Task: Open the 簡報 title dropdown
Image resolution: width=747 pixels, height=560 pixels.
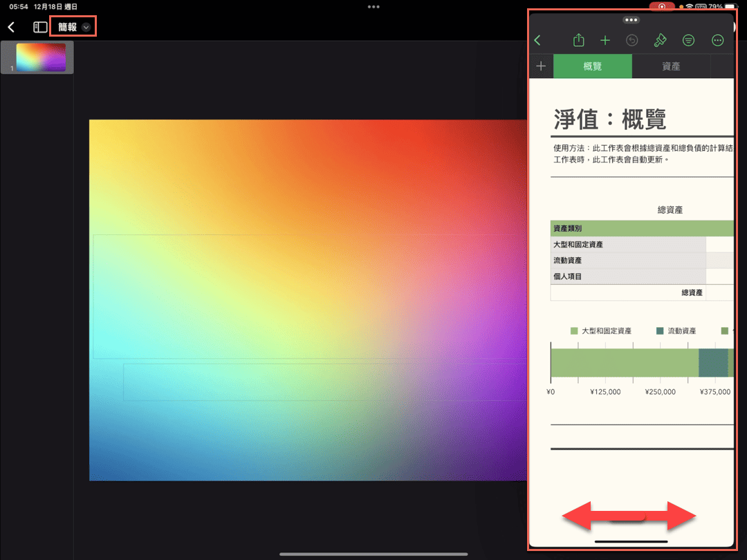Action: [73, 27]
